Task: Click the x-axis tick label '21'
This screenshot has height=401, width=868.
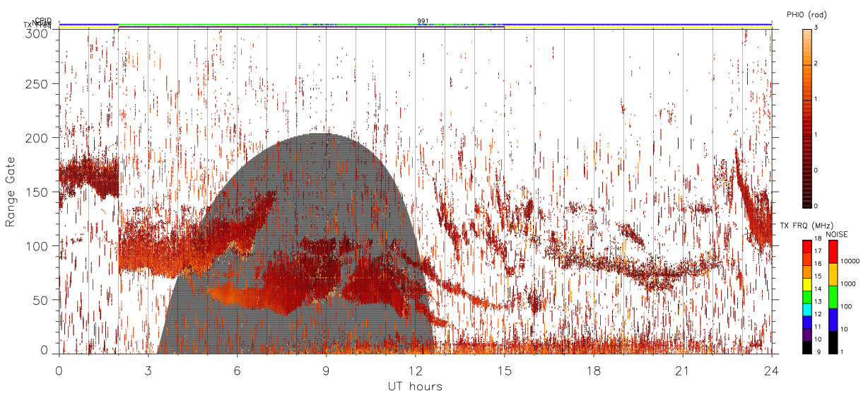Action: [x=682, y=370]
